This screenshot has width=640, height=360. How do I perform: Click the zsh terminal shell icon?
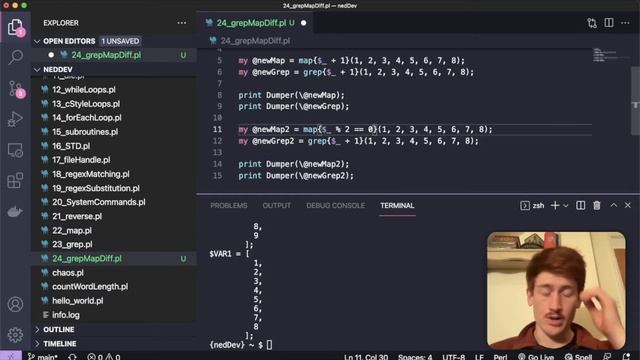(525, 205)
